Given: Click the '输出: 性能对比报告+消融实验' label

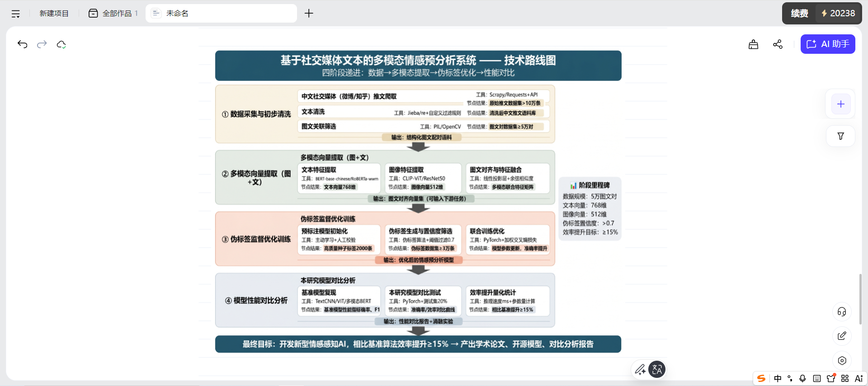Looking at the screenshot, I should (x=418, y=321).
